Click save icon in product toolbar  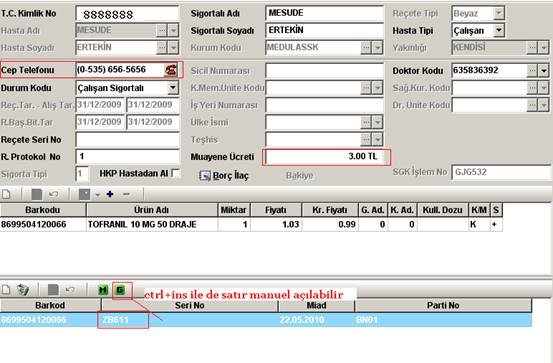(37, 194)
